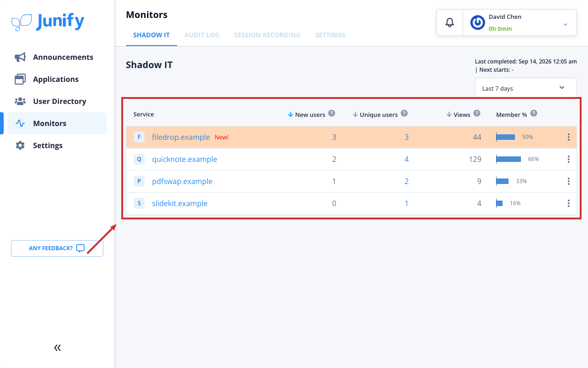The height and width of the screenshot is (368, 588).
Task: Switch to the Audit Log tab
Action: pos(202,35)
